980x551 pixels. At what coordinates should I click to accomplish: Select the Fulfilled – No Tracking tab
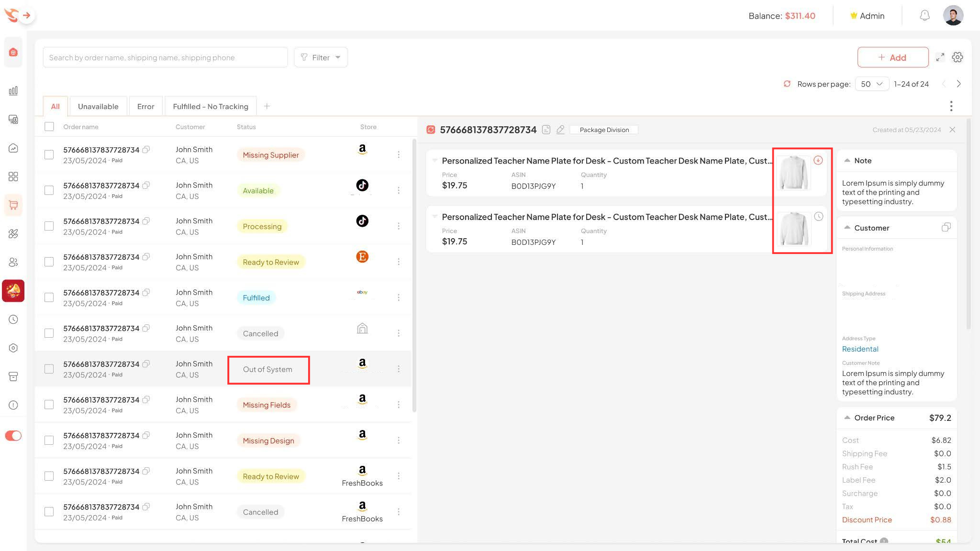coord(210,106)
